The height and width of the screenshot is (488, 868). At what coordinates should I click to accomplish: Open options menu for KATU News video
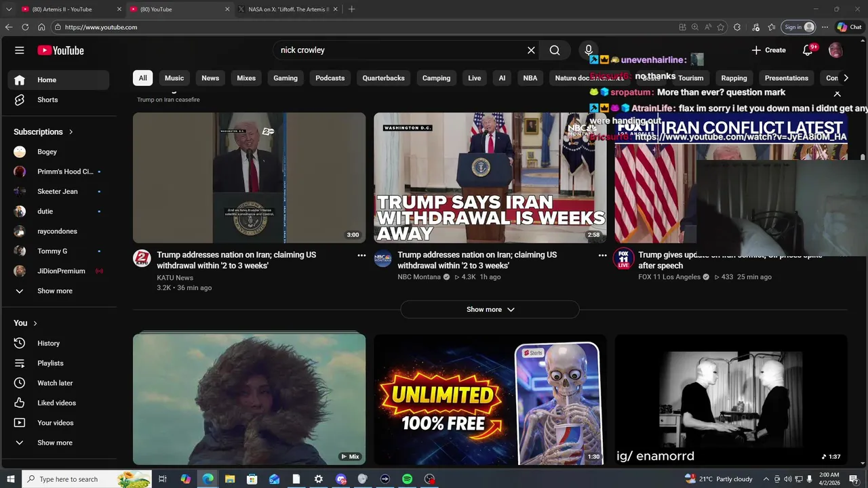coord(361,256)
